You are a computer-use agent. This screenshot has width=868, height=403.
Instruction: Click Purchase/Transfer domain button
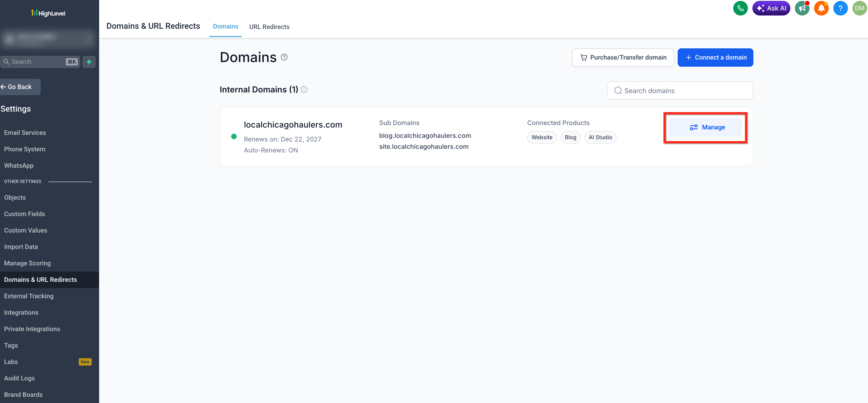pyautogui.click(x=623, y=58)
